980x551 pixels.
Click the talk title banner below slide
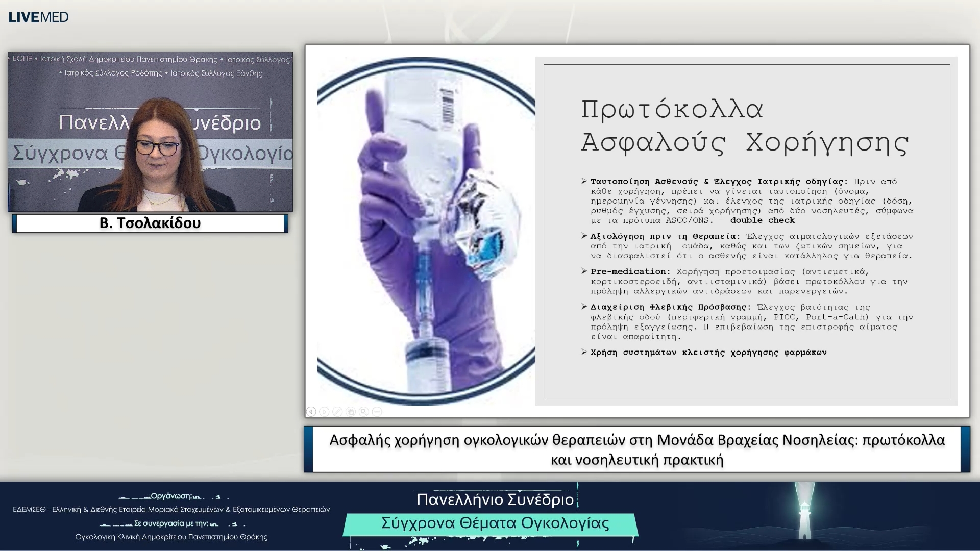click(x=636, y=449)
